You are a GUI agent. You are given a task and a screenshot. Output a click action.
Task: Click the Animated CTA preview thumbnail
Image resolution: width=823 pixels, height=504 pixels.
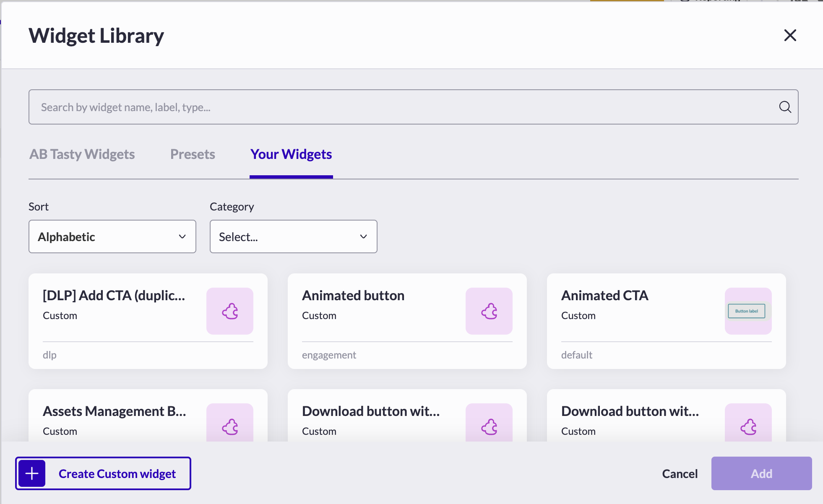click(x=748, y=311)
